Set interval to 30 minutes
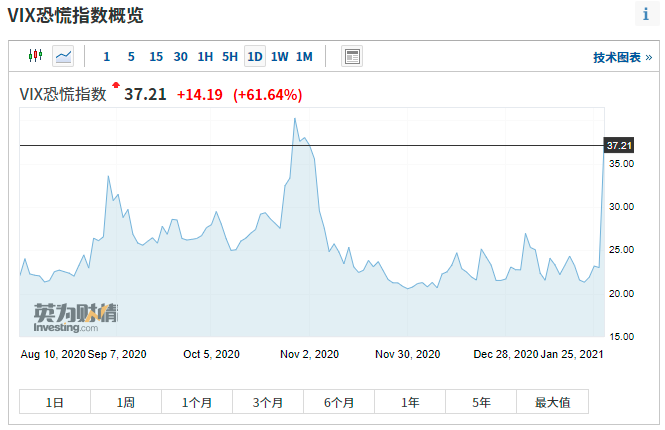 coord(180,57)
